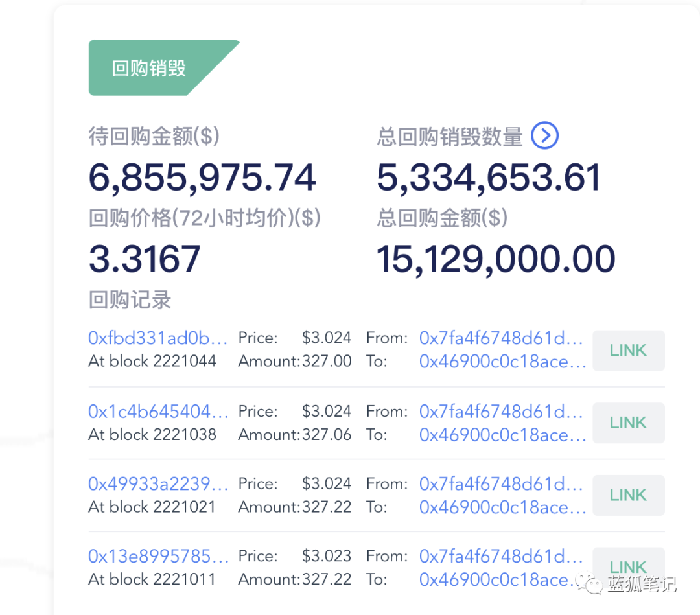The height and width of the screenshot is (615, 700).
Task: Open the From address 0x7fa4f6748d61d in first record
Action: tap(502, 338)
